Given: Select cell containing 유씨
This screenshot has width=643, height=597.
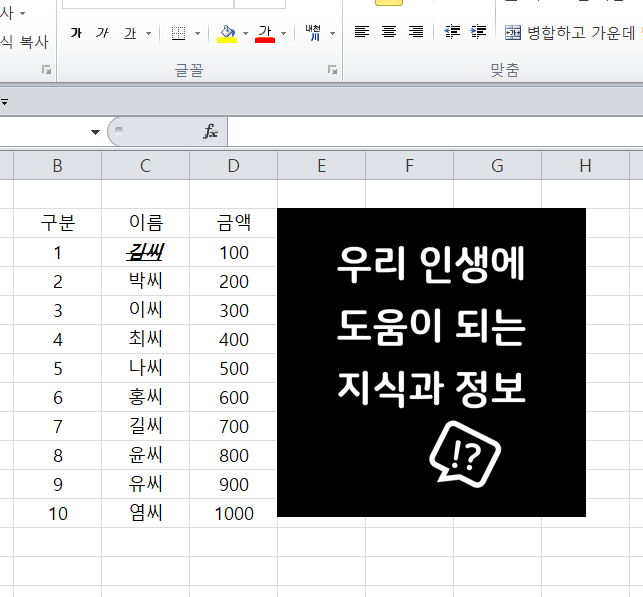Looking at the screenshot, I should coord(146,484).
